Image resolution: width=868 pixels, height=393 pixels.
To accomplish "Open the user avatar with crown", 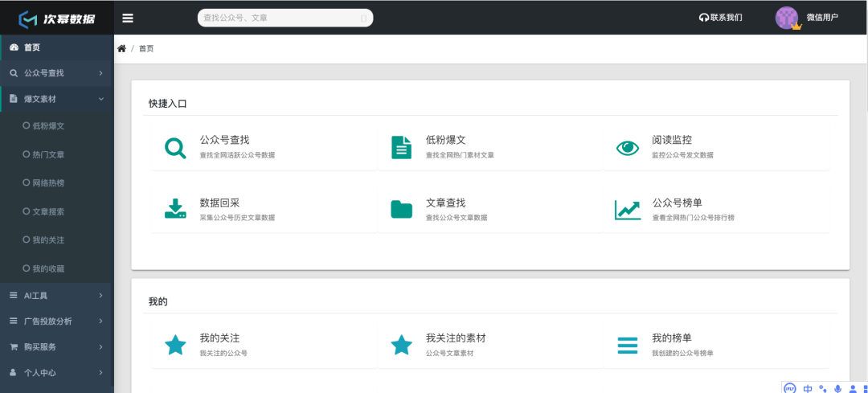I will point(788,18).
